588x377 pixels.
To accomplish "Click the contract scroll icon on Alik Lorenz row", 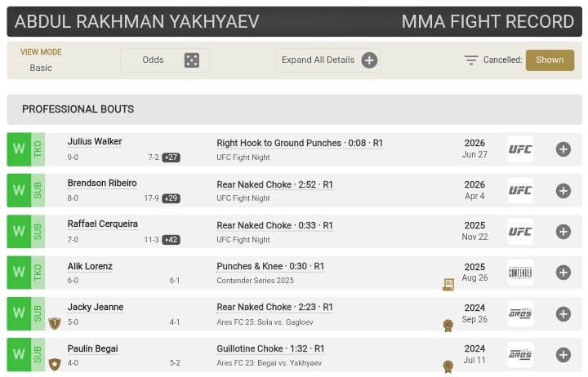I will [448, 285].
